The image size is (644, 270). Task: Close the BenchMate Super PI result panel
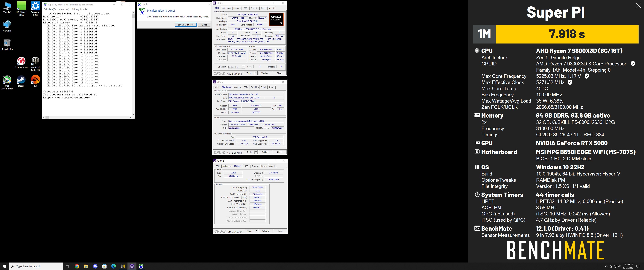(x=638, y=5)
